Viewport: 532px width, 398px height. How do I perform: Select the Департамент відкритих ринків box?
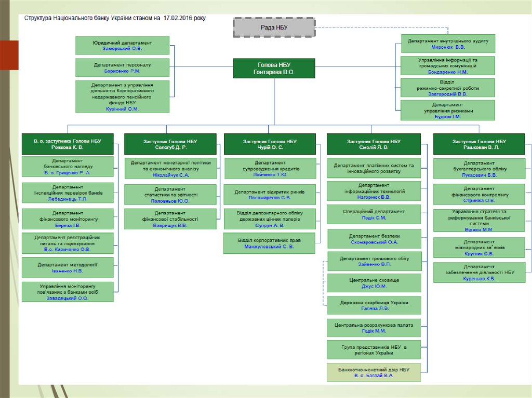[x=270, y=194]
